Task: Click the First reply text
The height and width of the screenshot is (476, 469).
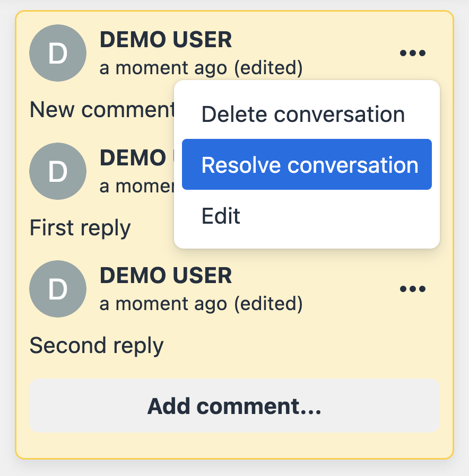Action: click(x=80, y=227)
